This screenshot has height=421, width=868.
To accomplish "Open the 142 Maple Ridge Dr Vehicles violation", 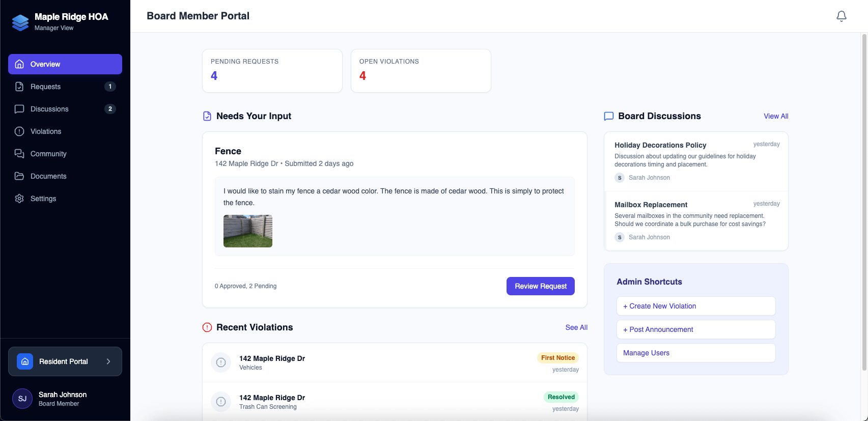I will click(395, 362).
